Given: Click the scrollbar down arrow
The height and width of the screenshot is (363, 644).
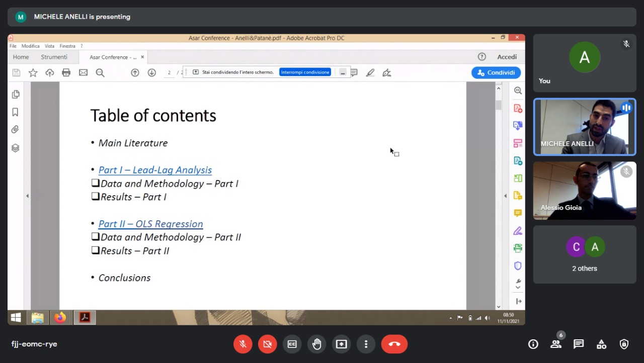Looking at the screenshot, I should [x=499, y=306].
